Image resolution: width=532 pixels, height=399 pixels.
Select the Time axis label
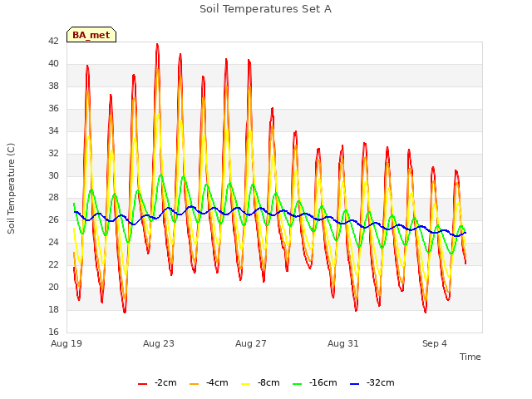(x=470, y=357)
